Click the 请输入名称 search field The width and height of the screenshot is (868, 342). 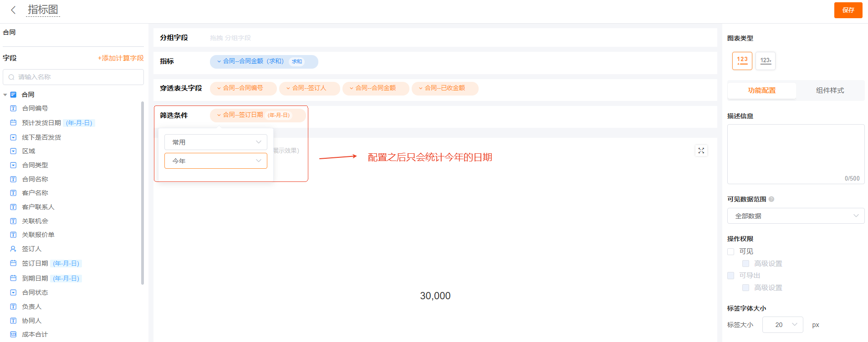tap(73, 77)
